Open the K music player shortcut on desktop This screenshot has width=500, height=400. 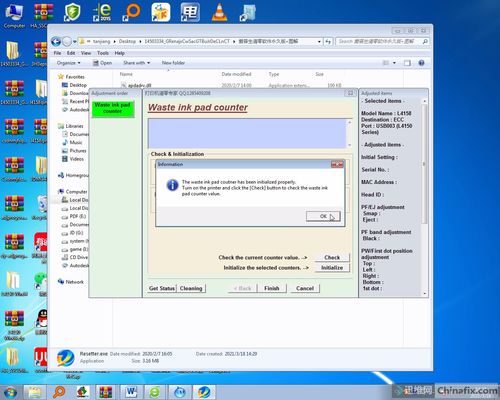tap(161, 12)
